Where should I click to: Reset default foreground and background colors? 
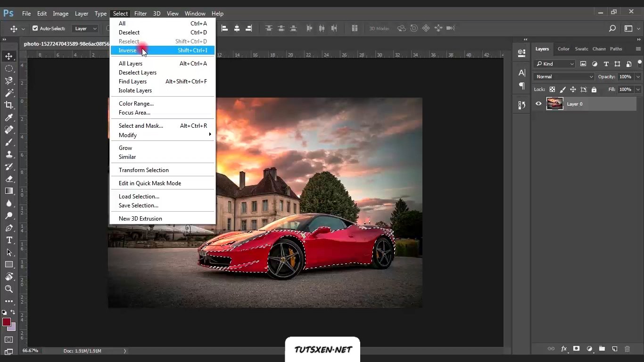tap(4, 312)
